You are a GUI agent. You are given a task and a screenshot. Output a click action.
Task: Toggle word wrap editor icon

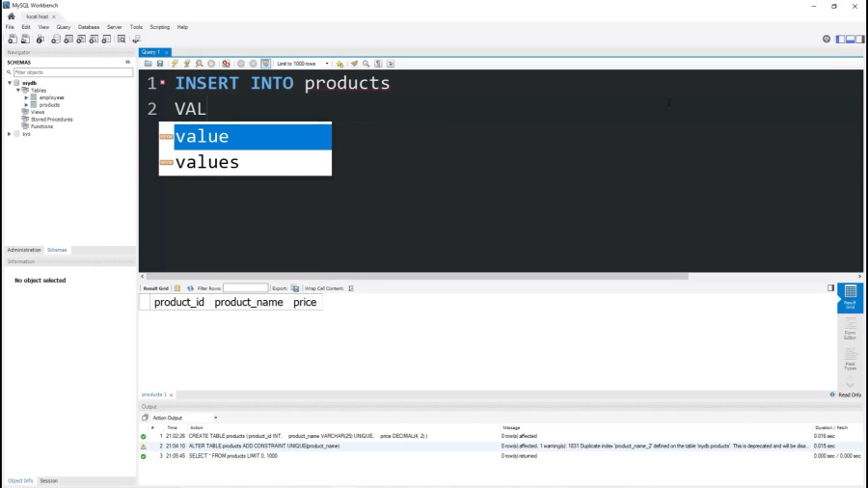391,64
